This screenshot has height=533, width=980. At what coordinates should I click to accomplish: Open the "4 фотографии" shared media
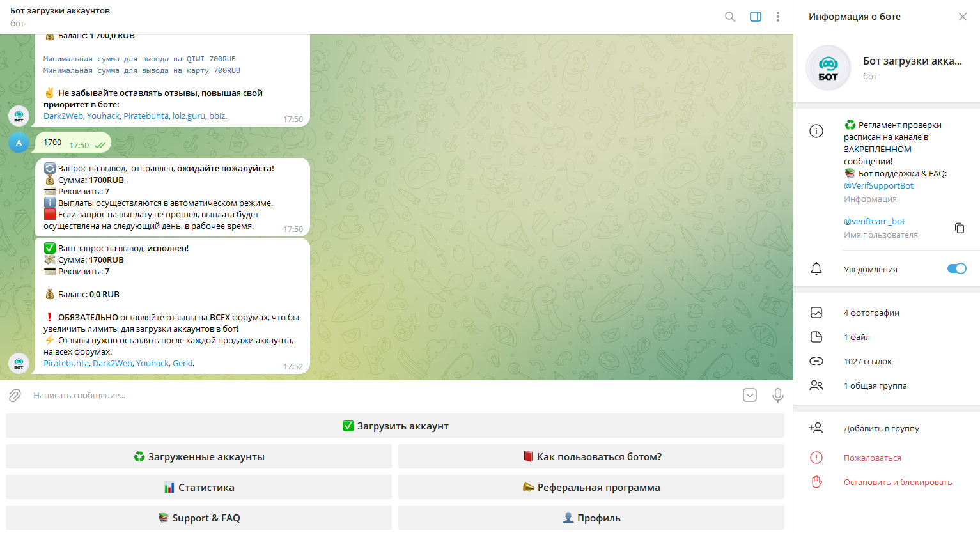click(x=871, y=313)
